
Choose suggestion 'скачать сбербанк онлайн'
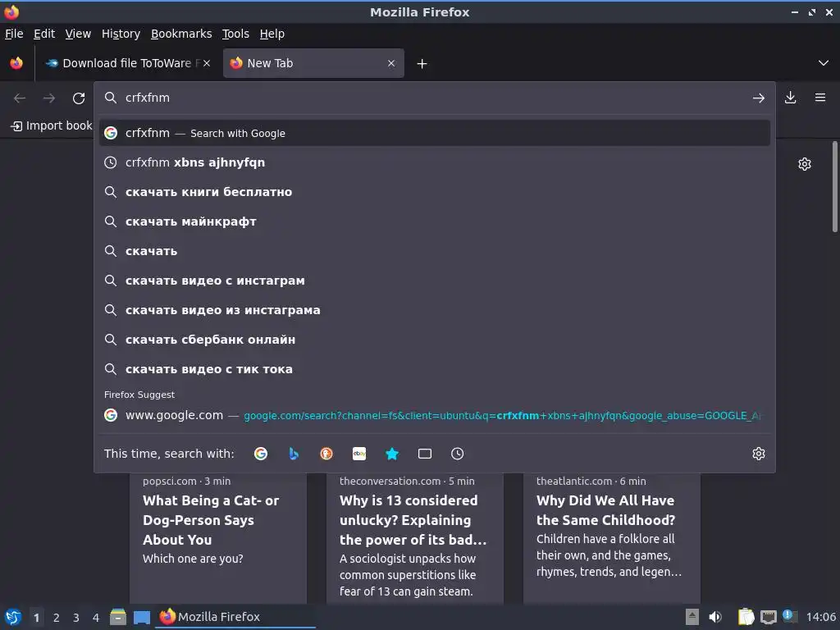tap(435, 339)
